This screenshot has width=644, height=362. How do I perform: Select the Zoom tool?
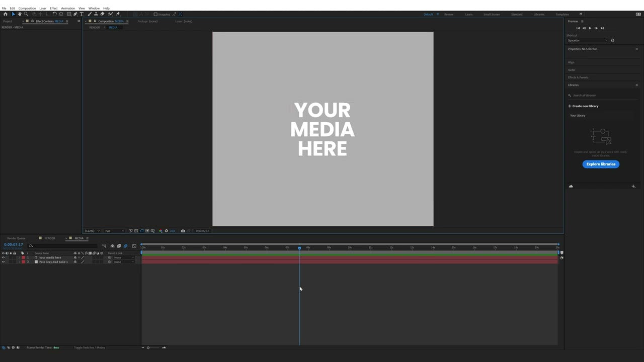tap(26, 14)
